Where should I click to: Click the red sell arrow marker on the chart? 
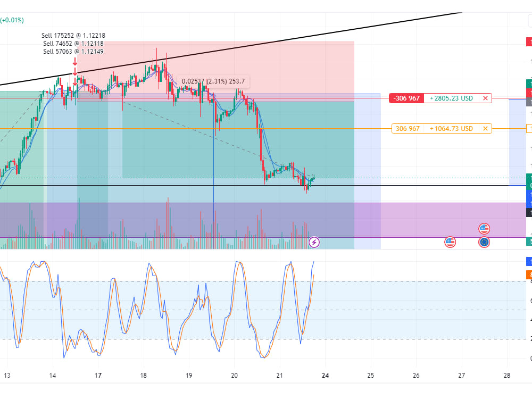75,61
